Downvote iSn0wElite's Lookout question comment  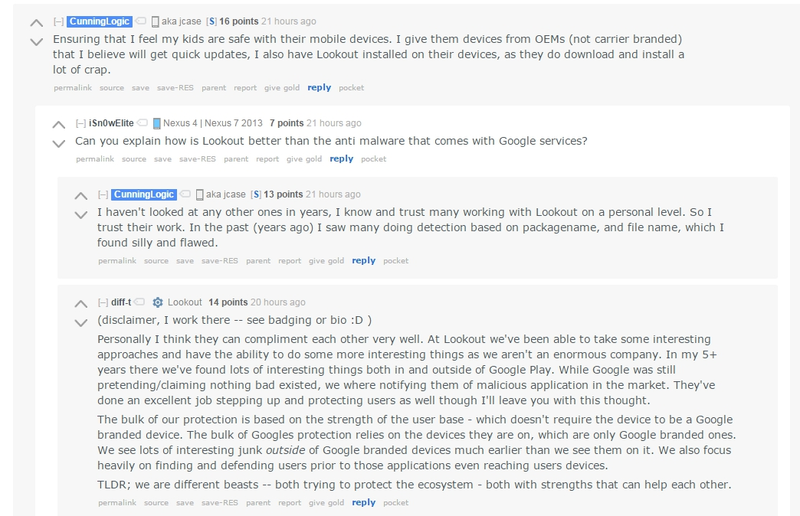(59, 143)
